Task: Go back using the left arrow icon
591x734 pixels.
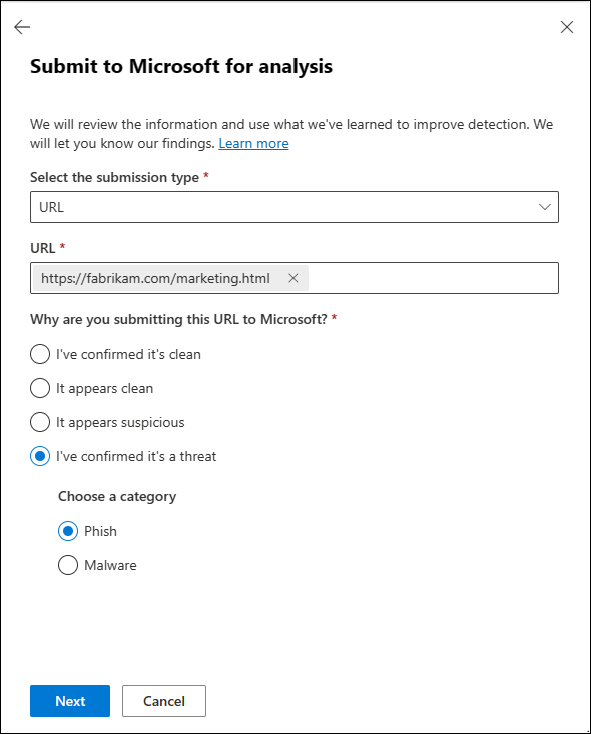Action: 22,27
